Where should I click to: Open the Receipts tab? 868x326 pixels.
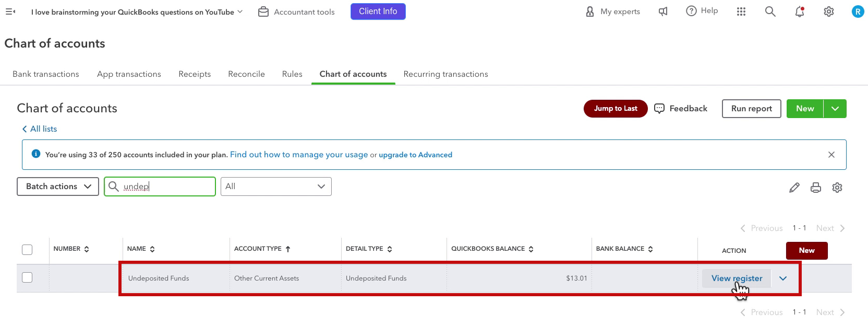[x=195, y=74]
